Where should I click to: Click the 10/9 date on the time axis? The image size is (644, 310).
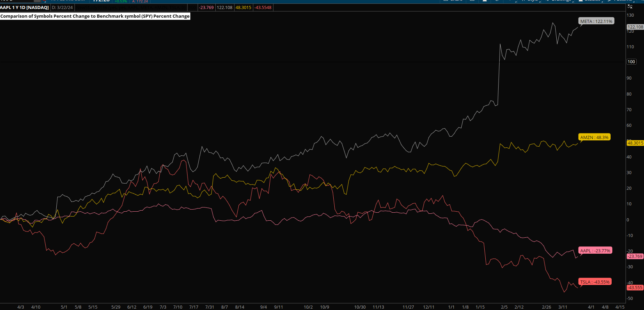325,307
